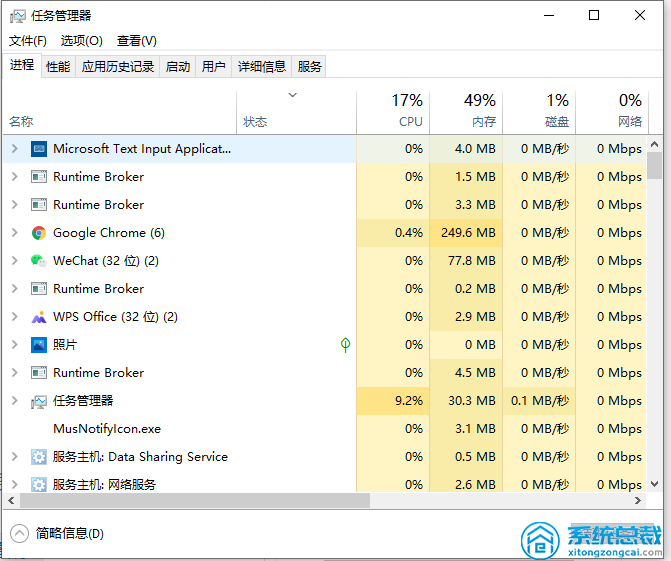This screenshot has width=671, height=561.
Task: Sort processes by 磁盘 1% column
Action: tap(539, 113)
